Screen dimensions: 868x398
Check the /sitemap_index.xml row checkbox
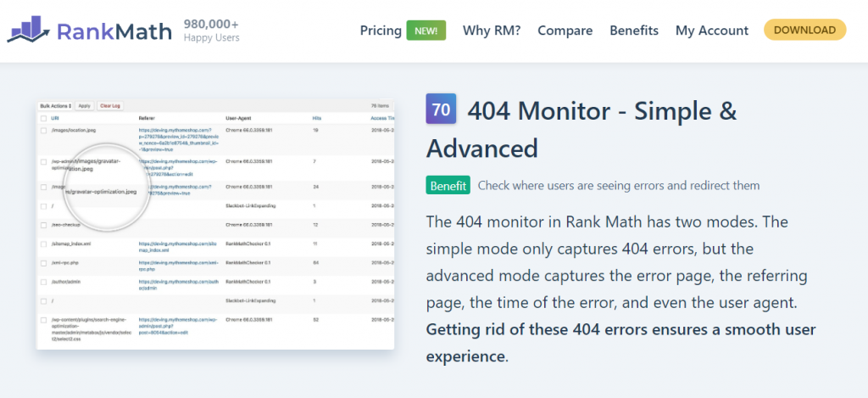point(43,244)
